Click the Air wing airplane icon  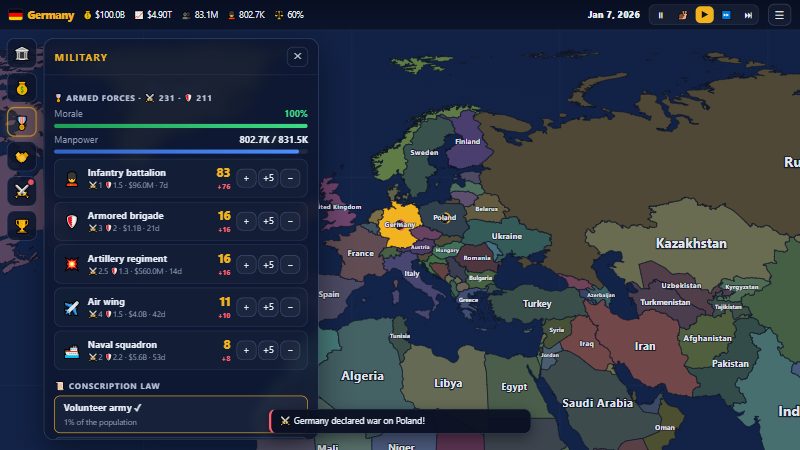72,307
